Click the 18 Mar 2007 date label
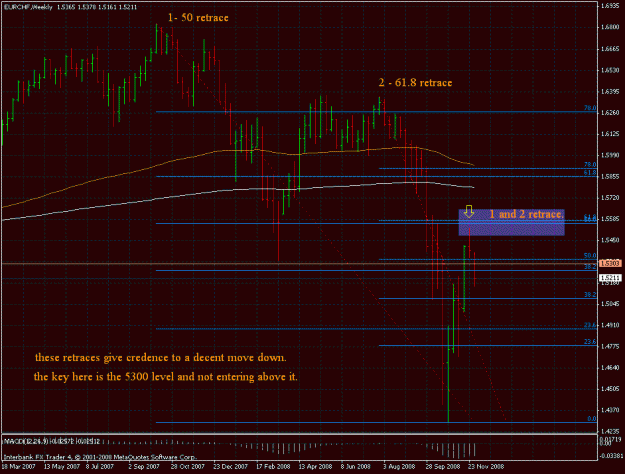This screenshot has width=625, height=474. pyautogui.click(x=18, y=466)
